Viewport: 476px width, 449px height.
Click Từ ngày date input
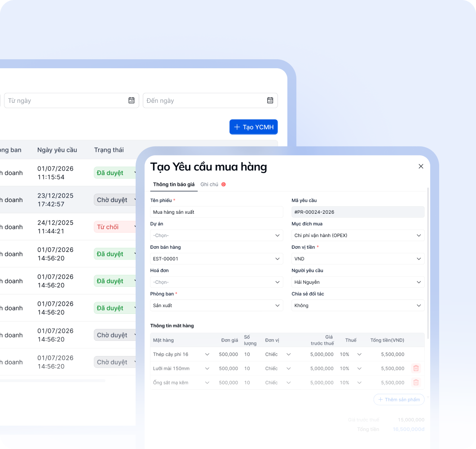[71, 101]
